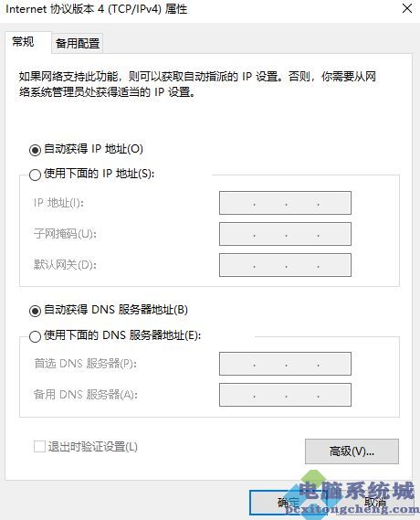Select 自动获得 IP 地址 radio button

(x=35, y=150)
